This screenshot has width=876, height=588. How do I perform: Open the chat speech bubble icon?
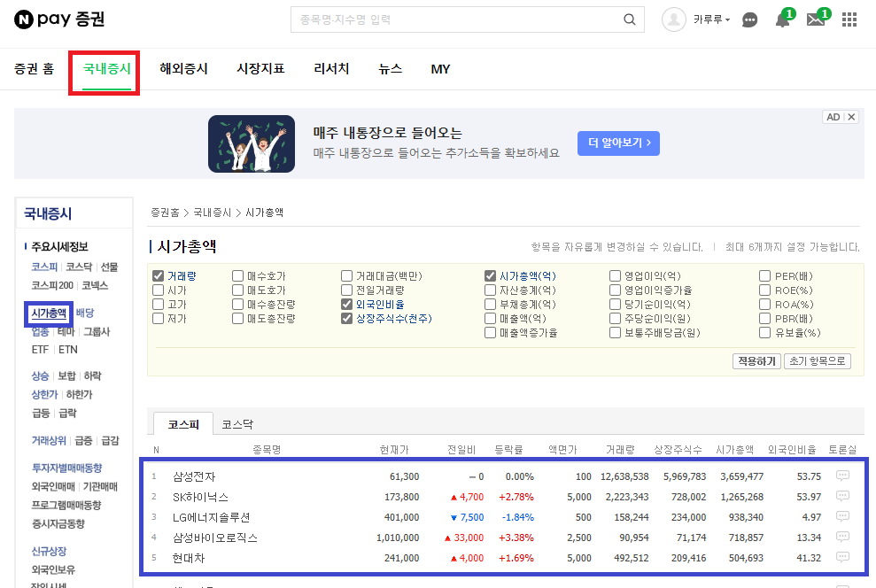[x=749, y=20]
